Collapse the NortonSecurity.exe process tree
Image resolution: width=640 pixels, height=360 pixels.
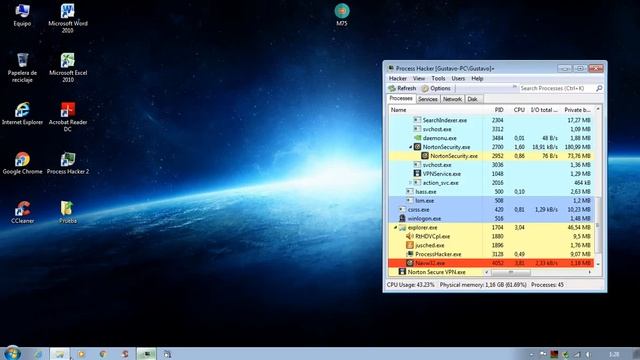tap(411, 147)
